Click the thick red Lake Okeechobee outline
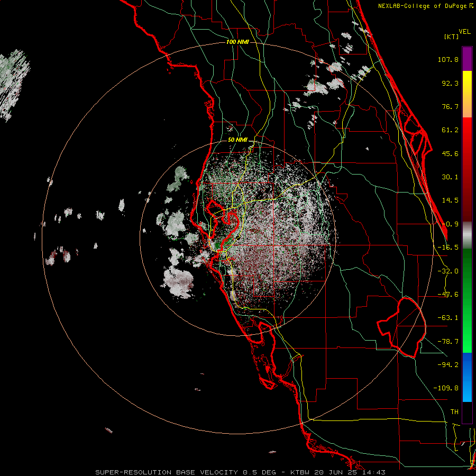 click(401, 327)
